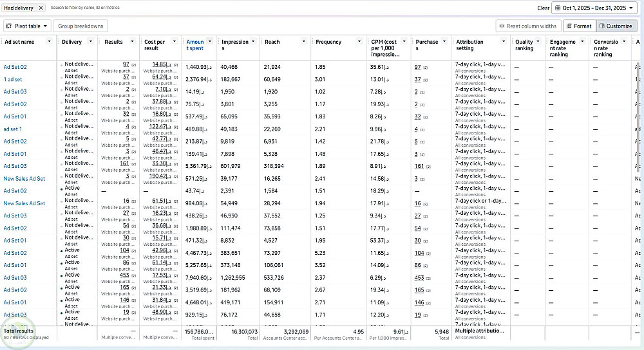
Task: Sort by the Amount spent column header
Action: coord(195,45)
